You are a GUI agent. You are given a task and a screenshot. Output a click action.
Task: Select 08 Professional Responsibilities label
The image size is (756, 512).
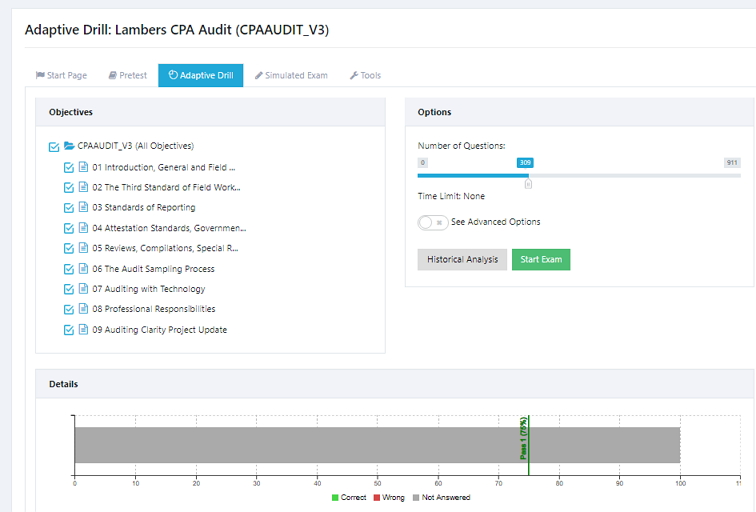(154, 310)
